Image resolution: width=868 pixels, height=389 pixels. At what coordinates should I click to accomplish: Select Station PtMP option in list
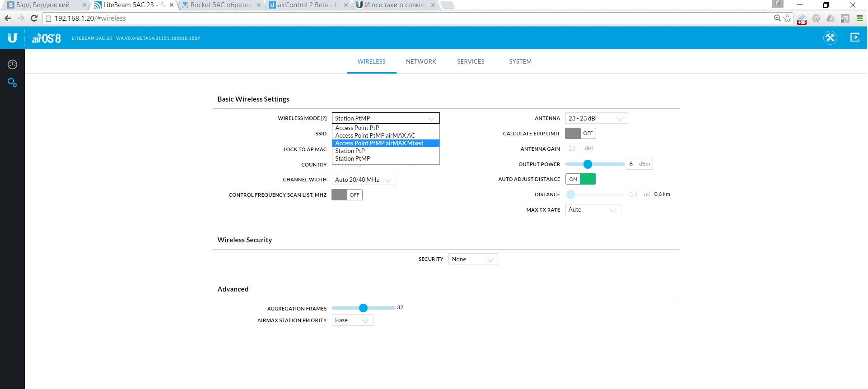(x=386, y=158)
